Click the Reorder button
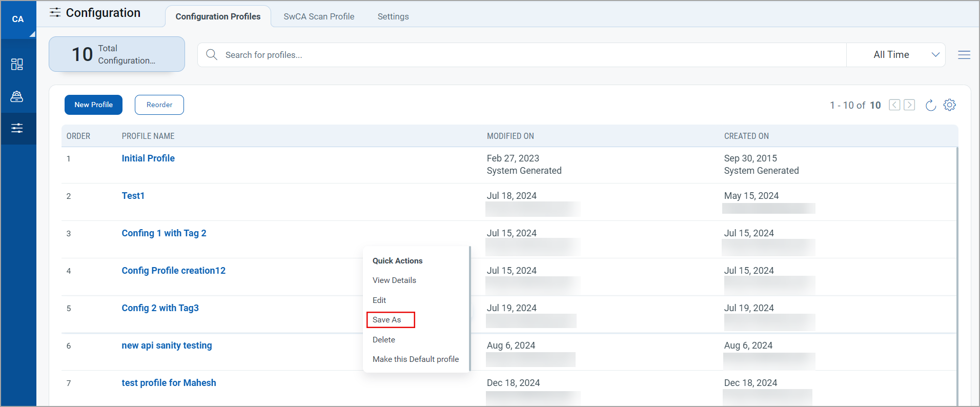This screenshot has height=407, width=980. (159, 105)
